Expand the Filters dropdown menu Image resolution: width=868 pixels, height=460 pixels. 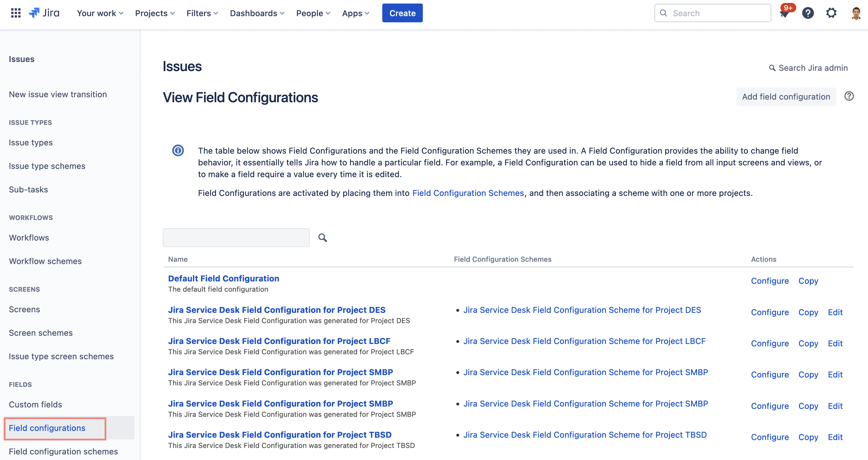202,13
